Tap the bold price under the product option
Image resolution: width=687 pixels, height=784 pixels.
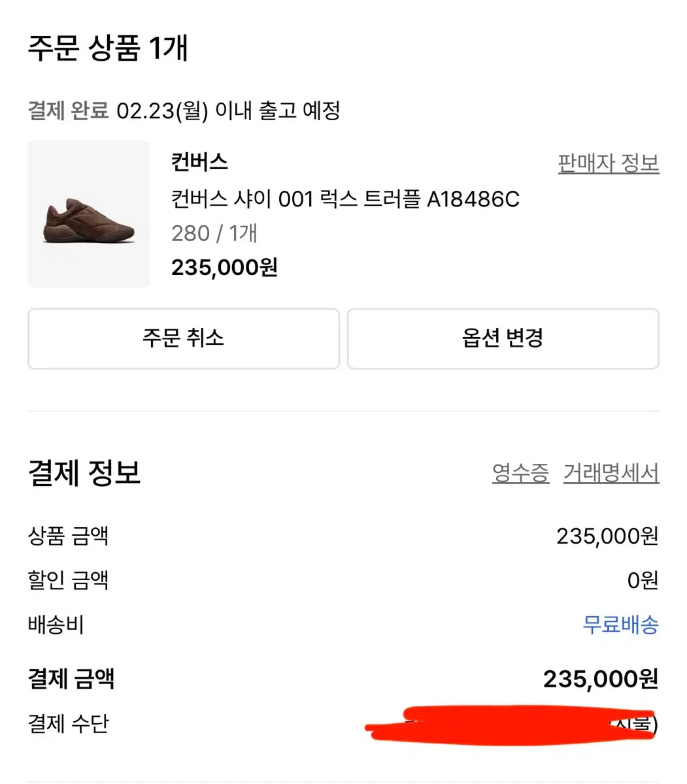click(224, 267)
